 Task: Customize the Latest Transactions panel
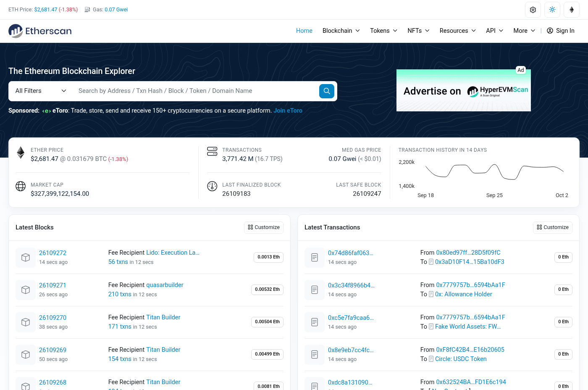(x=553, y=227)
